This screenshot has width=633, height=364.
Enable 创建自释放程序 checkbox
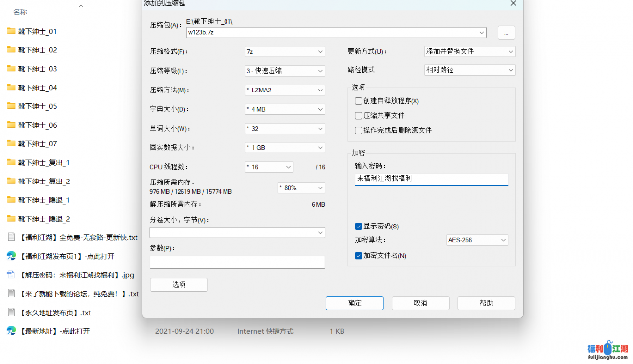pyautogui.click(x=359, y=101)
